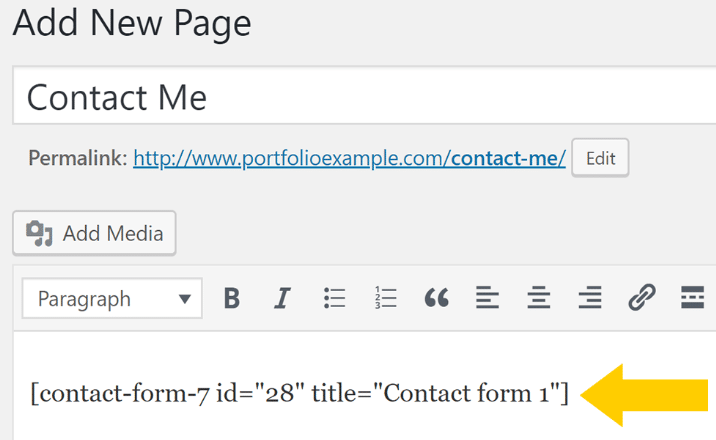Align text center

[x=539, y=299]
